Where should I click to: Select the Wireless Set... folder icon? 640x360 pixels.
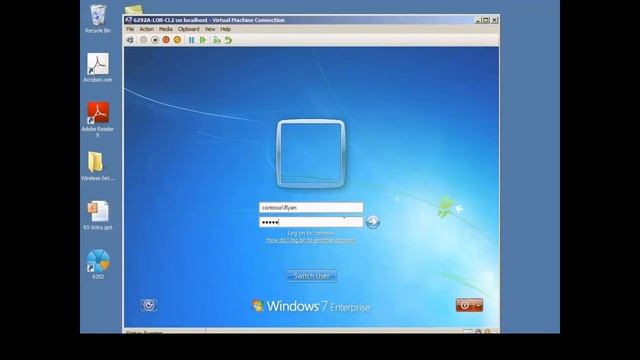click(97, 167)
